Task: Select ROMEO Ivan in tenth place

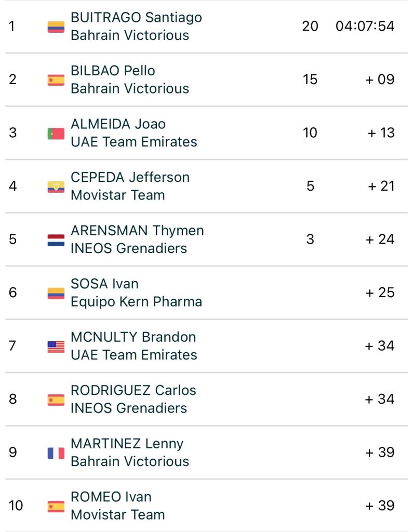Action: click(x=111, y=497)
